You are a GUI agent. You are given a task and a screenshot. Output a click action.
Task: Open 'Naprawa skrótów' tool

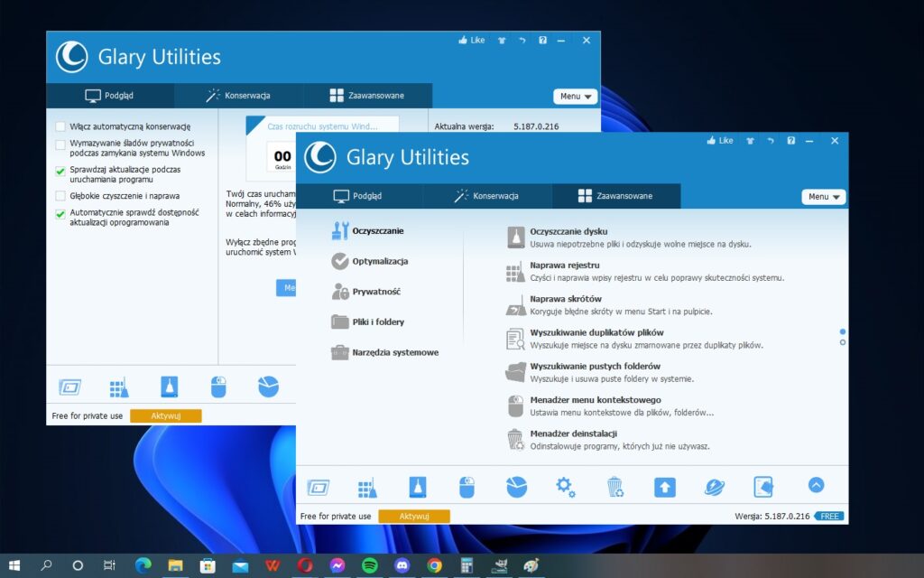click(x=609, y=305)
